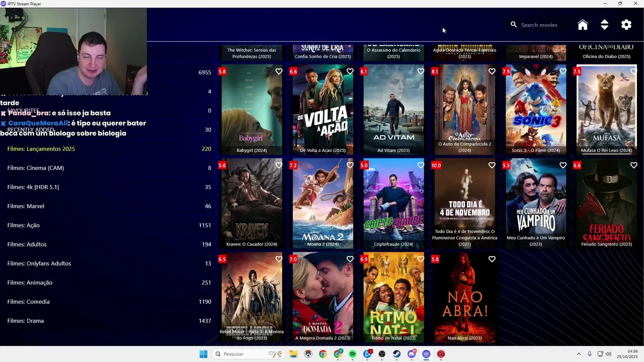Select Filmes: Lançamentos 2025 category
This screenshot has height=362, width=644.
pos(109,149)
